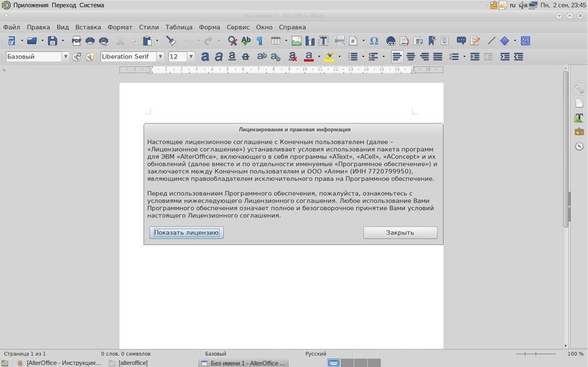Insert special character Omega icon

(374, 41)
